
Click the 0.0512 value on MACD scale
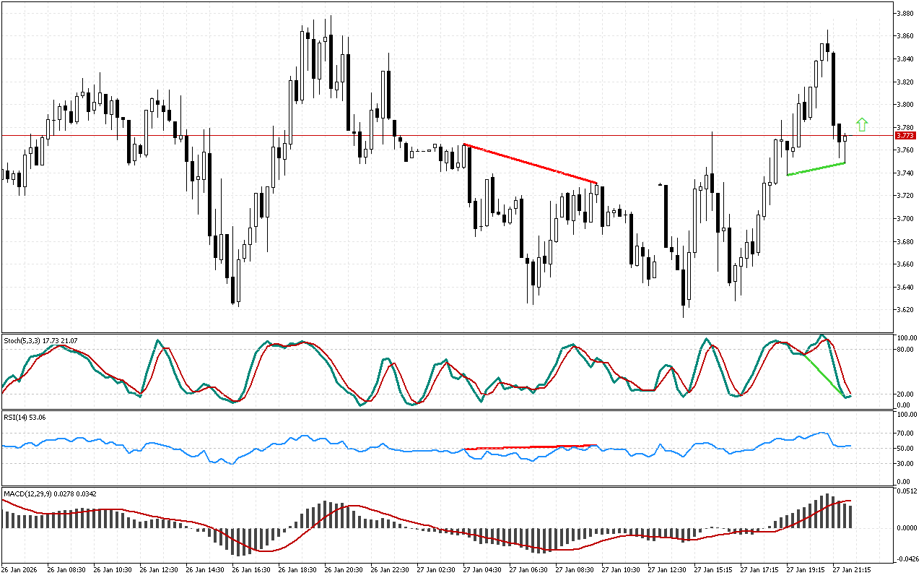907,491
